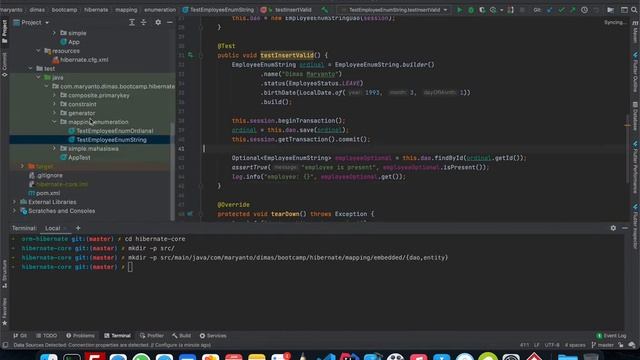Start debugging with the green bug icon
The width and height of the screenshot is (640, 360).
tap(471, 10)
